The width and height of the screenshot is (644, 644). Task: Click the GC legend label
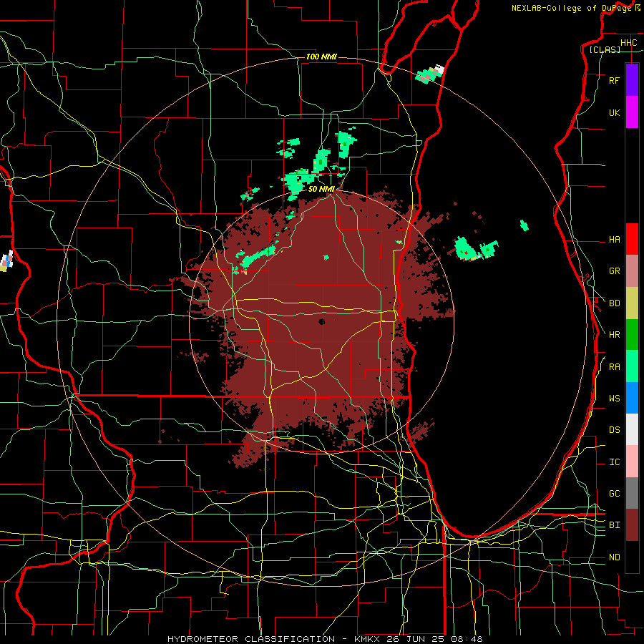614,494
